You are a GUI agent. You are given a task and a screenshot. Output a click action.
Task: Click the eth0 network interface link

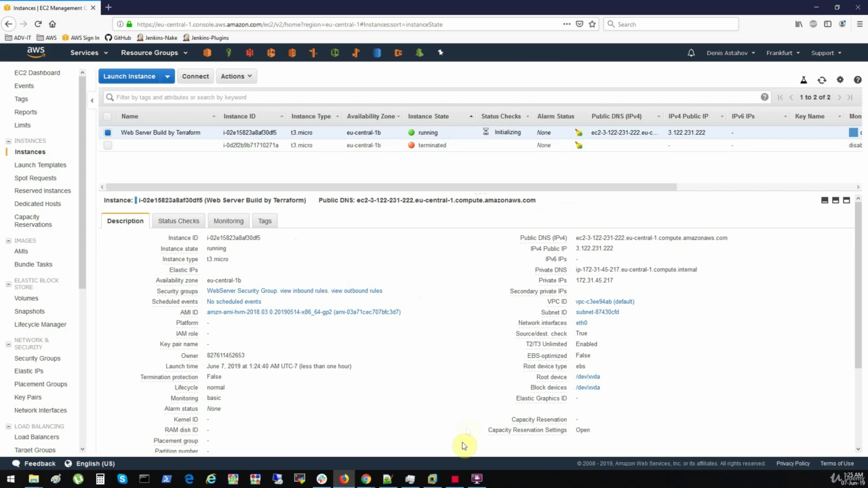tap(581, 323)
